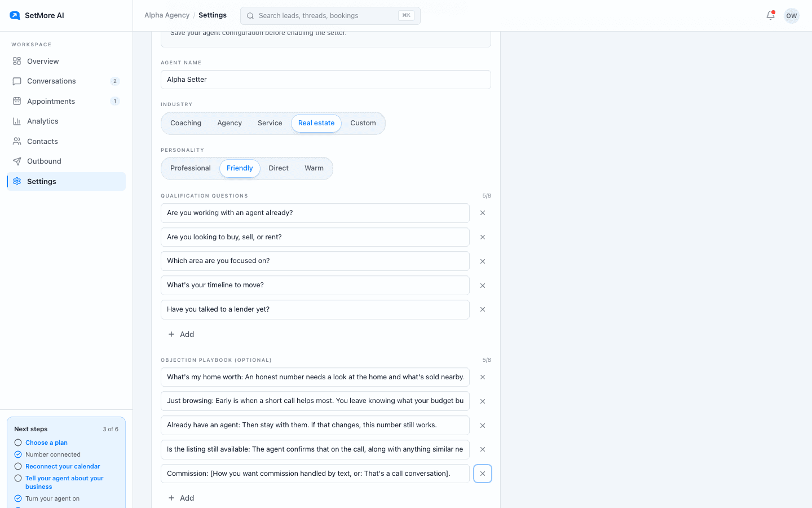812x508 pixels.
Task: Click Alpha Agency breadcrumb
Action: pyautogui.click(x=167, y=15)
